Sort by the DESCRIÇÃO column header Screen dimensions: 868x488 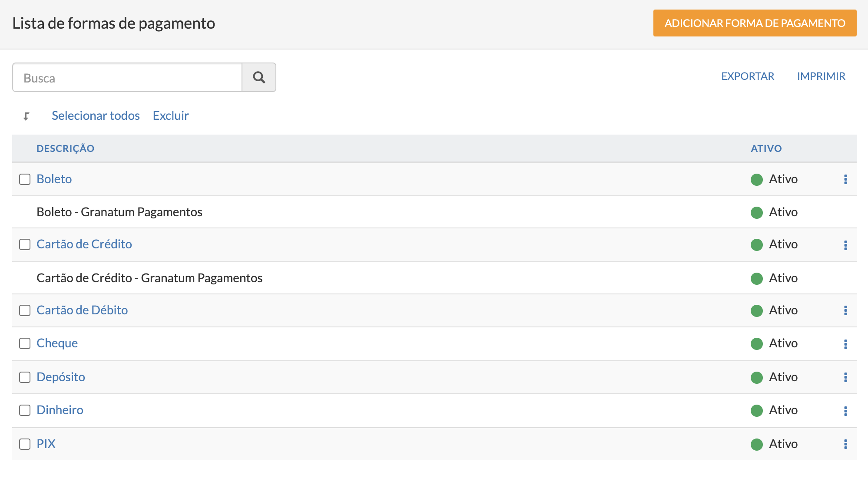[x=65, y=148]
